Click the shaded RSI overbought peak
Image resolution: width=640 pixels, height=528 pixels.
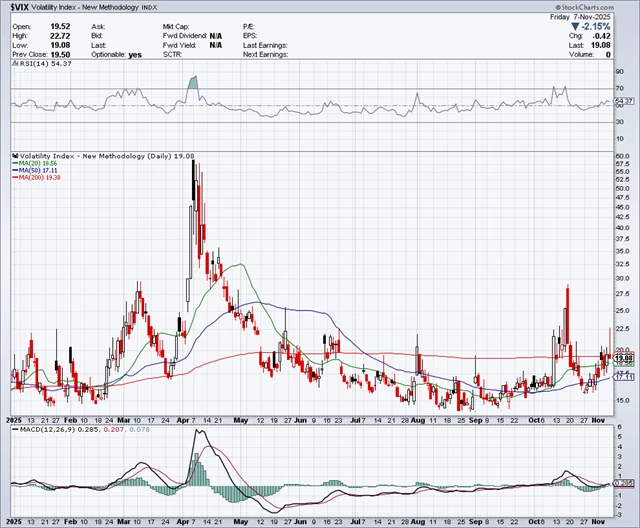pos(193,82)
